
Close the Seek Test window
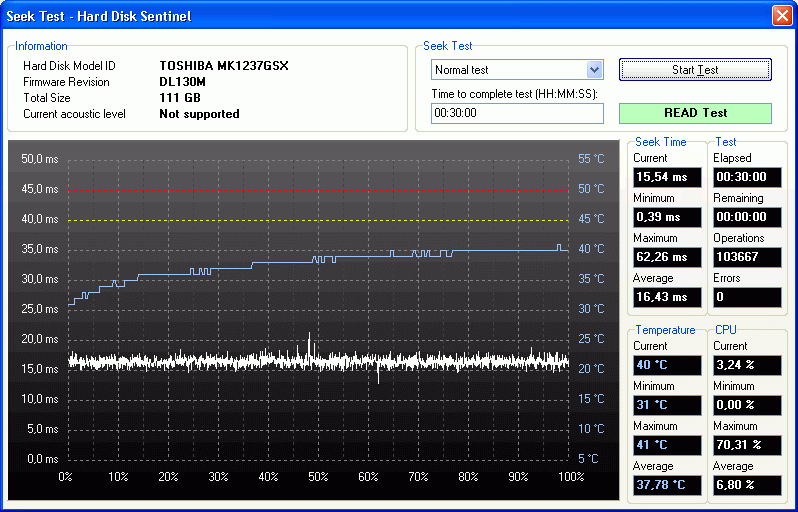781,16
